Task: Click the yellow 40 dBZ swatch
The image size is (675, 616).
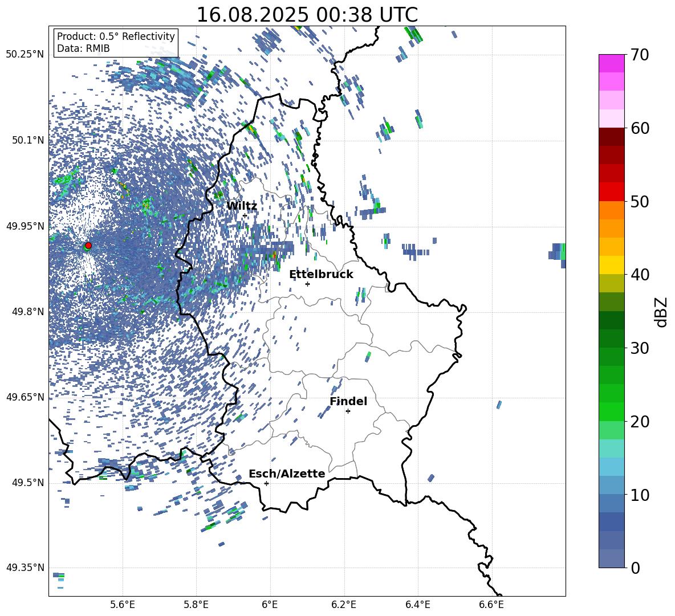Action: pos(611,265)
